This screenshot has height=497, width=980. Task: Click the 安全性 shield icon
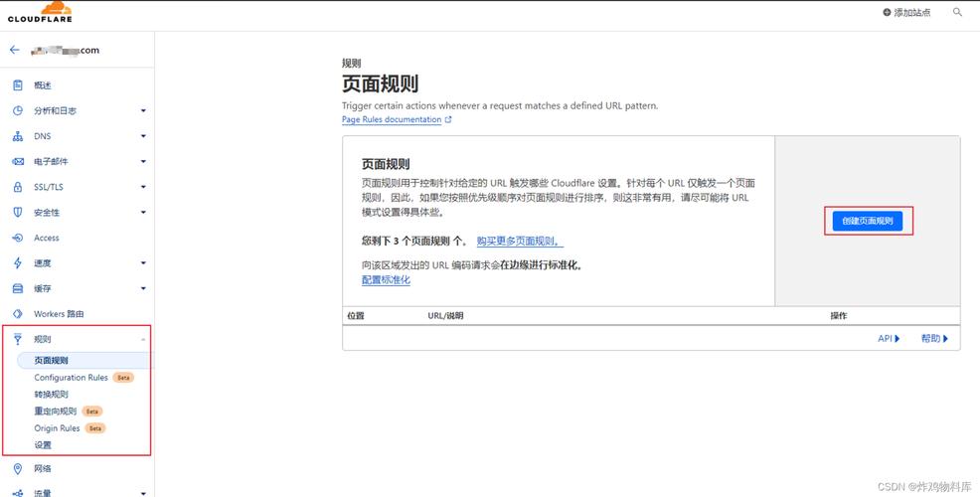[x=18, y=213]
